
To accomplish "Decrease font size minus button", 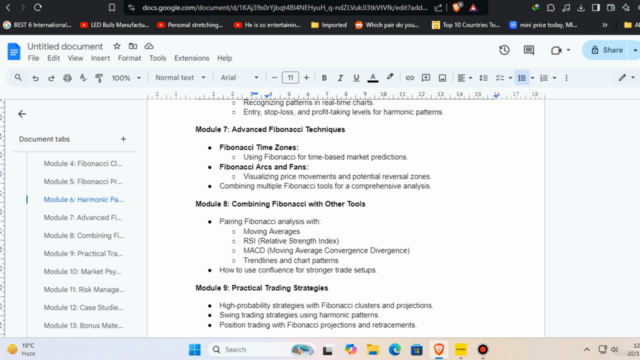I will 274,78.
